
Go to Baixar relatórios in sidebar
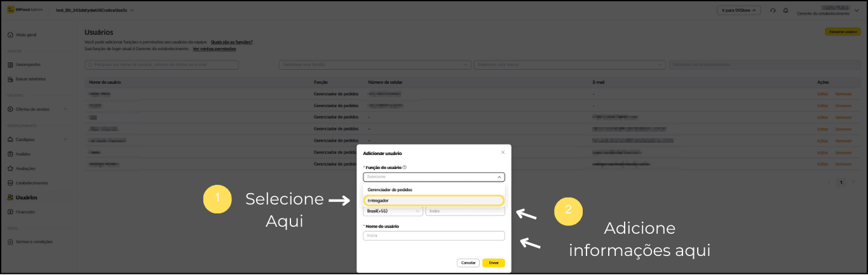click(31, 79)
